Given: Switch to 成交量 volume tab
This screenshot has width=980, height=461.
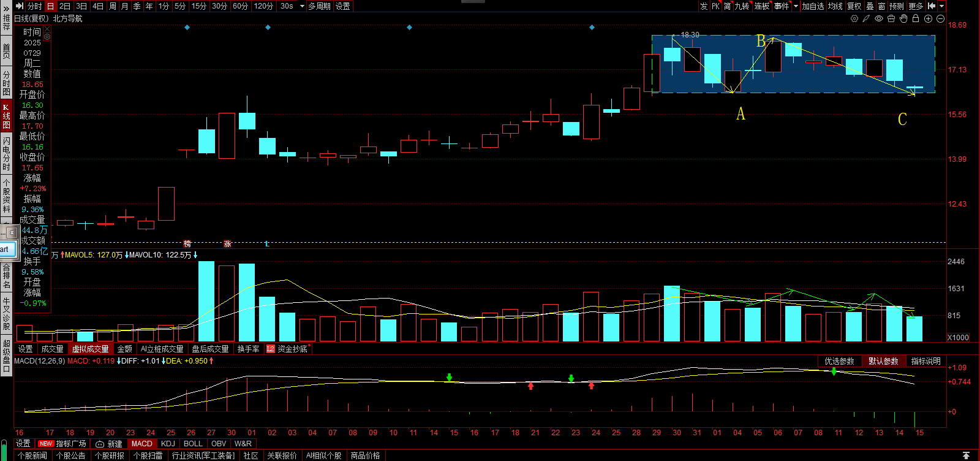Looking at the screenshot, I should click(x=52, y=349).
